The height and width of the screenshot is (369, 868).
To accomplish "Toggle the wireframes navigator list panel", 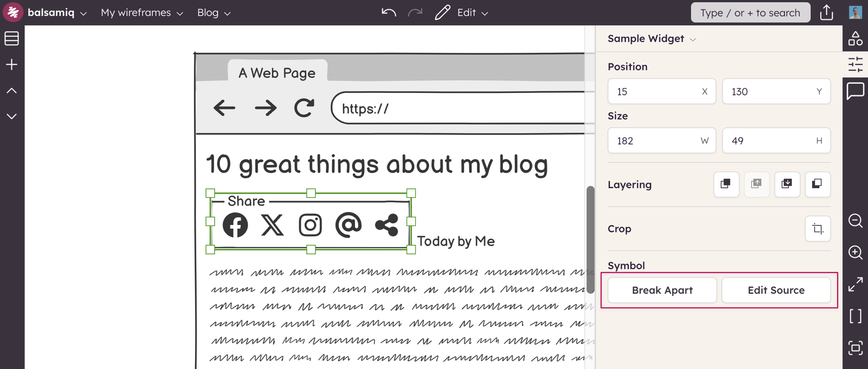I will [12, 39].
